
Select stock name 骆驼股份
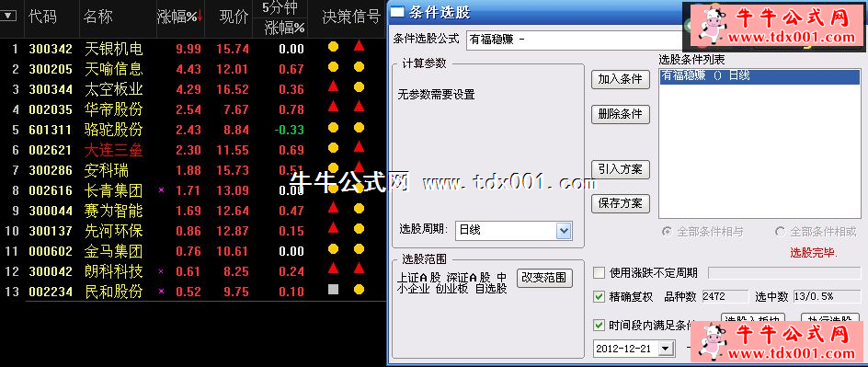pos(113,130)
